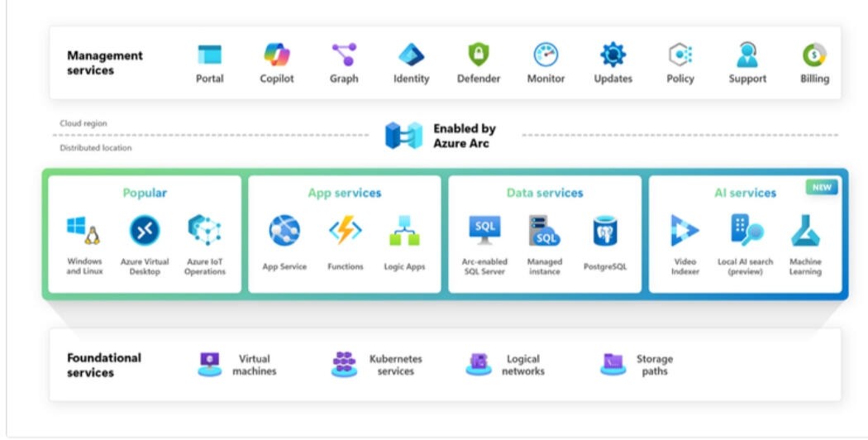Click the Support headset icon
Viewport: 868px width, 440px height.
coord(747,55)
